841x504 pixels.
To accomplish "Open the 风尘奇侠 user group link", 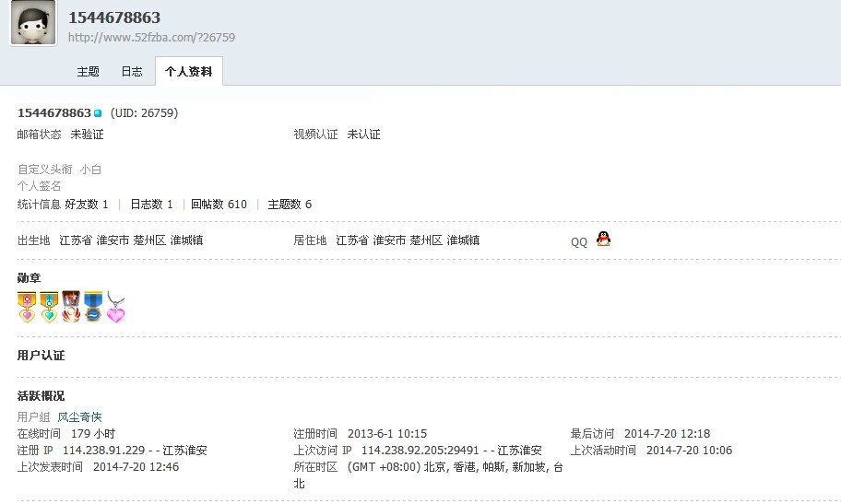I will 79,416.
